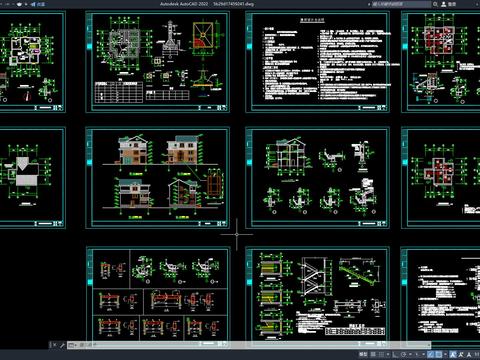Toggle snap mode in status bar
Screen dimensions: 480x360
click(x=381, y=354)
